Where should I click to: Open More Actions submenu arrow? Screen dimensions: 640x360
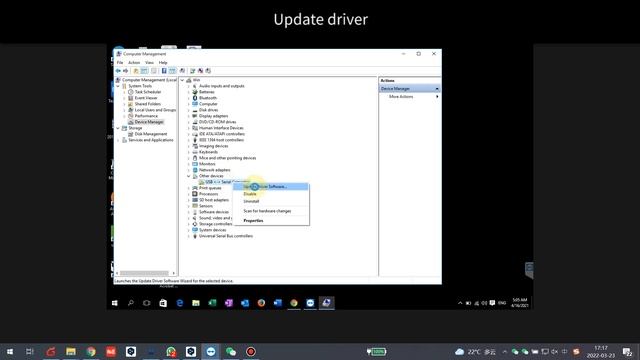coord(437,97)
